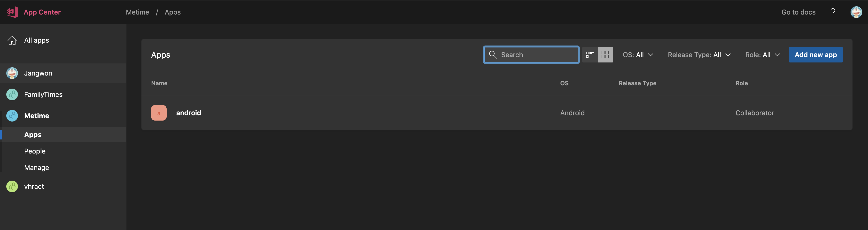The width and height of the screenshot is (868, 230).
Task: Click the android app icon
Action: pyautogui.click(x=159, y=113)
